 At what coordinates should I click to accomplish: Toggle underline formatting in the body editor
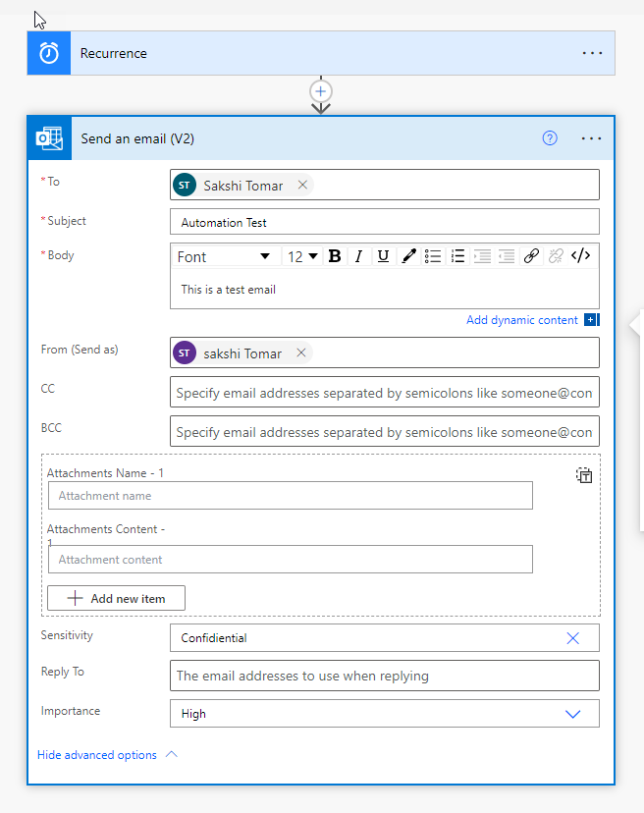pos(383,256)
